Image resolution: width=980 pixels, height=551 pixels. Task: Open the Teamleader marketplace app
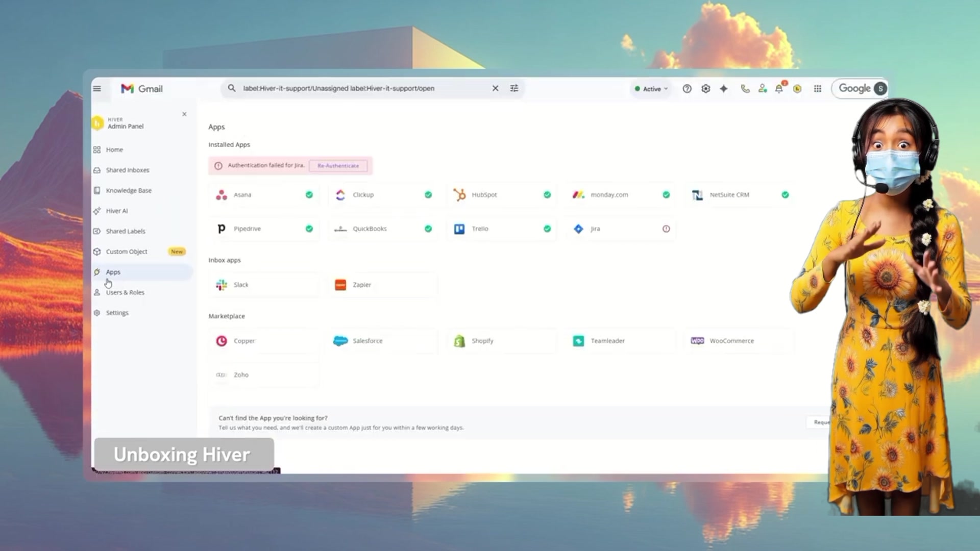621,341
